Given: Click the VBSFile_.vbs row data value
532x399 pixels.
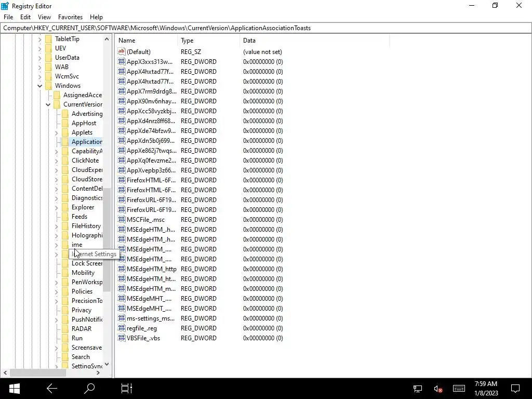Looking at the screenshot, I should [x=263, y=338].
